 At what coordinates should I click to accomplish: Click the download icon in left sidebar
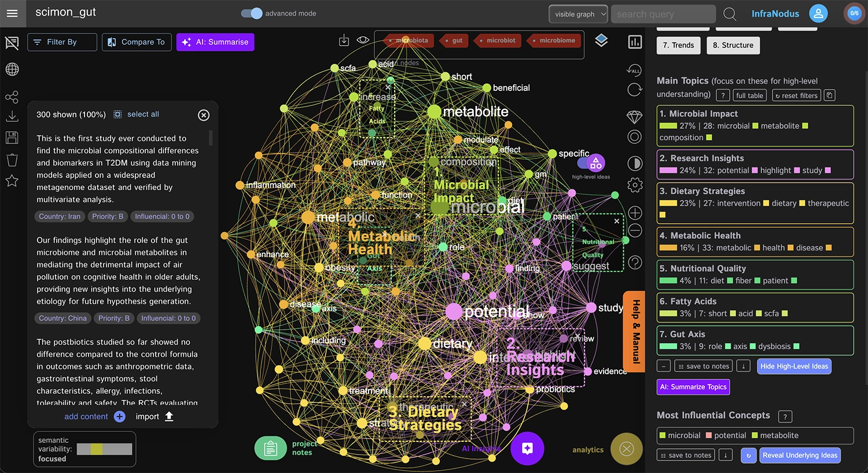click(12, 116)
